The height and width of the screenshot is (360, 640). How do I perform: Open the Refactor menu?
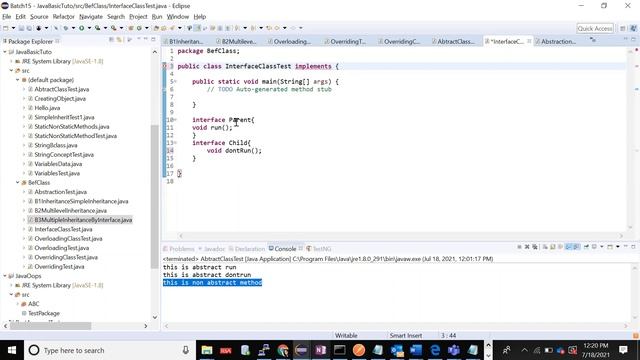[x=63, y=17]
